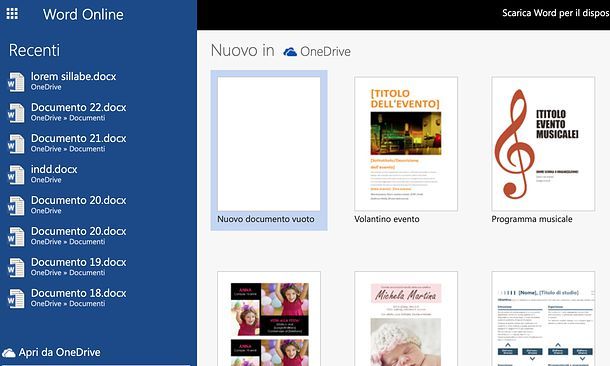The image size is (610, 366).
Task: Open Documento 18.docx recent file
Action: 79,293
